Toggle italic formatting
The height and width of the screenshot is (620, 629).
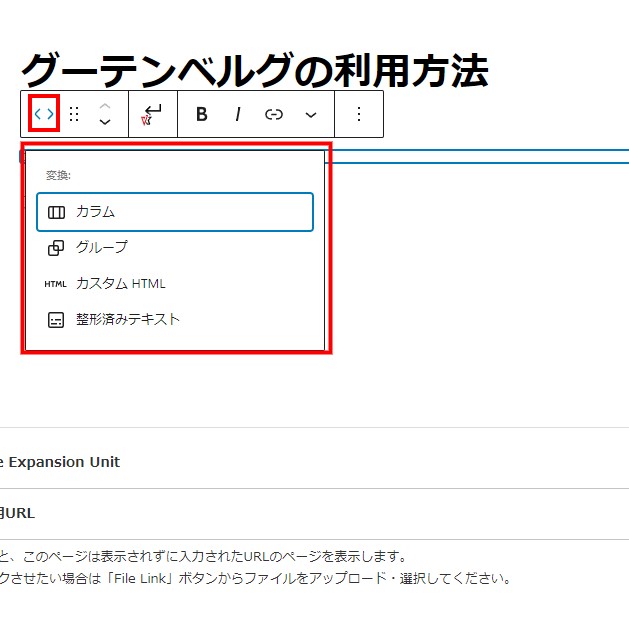(238, 114)
